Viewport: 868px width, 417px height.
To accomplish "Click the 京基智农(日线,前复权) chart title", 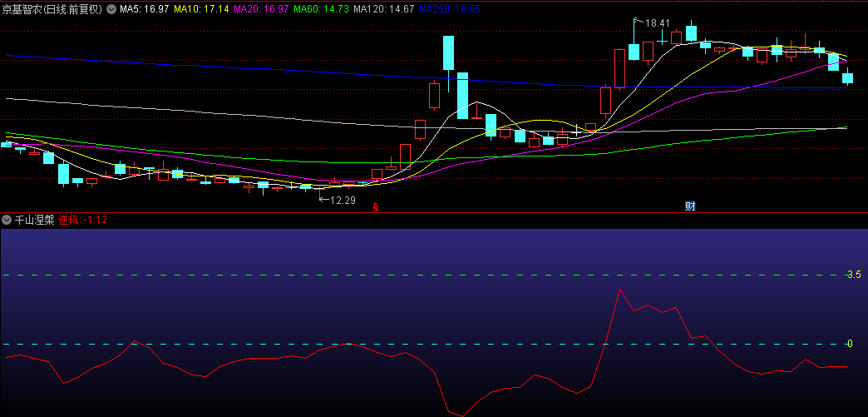I will point(52,9).
